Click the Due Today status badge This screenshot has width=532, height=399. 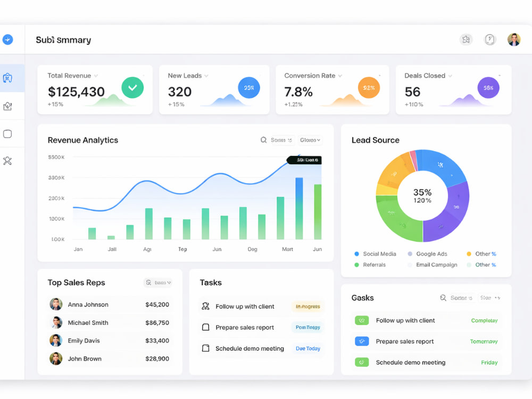(x=307, y=348)
